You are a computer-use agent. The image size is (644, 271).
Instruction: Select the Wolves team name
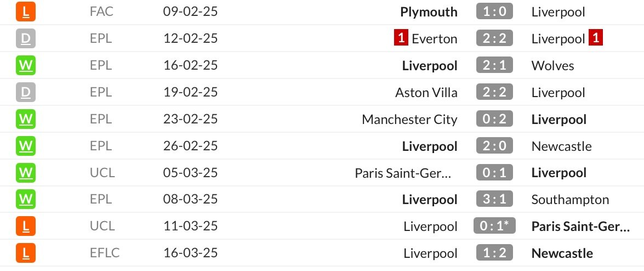(552, 65)
